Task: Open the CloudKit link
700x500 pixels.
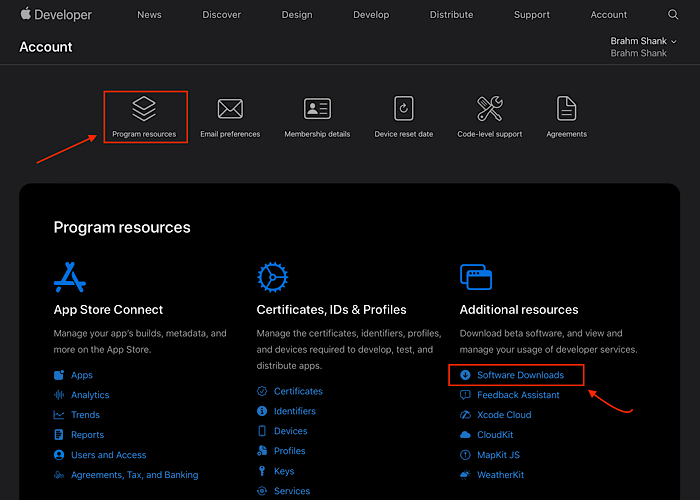Action: click(x=495, y=435)
